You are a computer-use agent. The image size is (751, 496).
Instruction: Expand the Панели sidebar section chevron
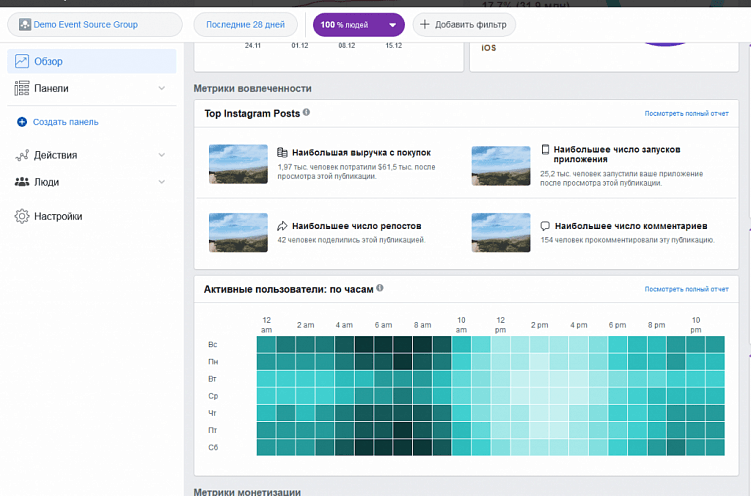162,89
